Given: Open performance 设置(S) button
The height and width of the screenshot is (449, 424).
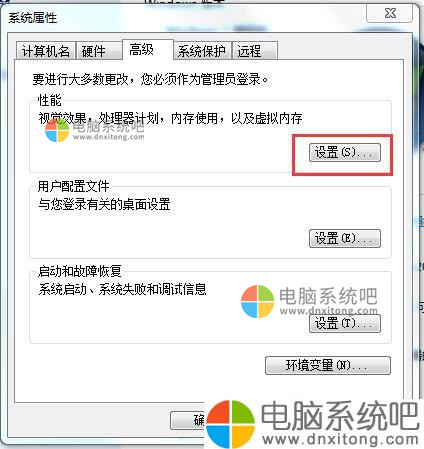Looking at the screenshot, I should pyautogui.click(x=345, y=153).
